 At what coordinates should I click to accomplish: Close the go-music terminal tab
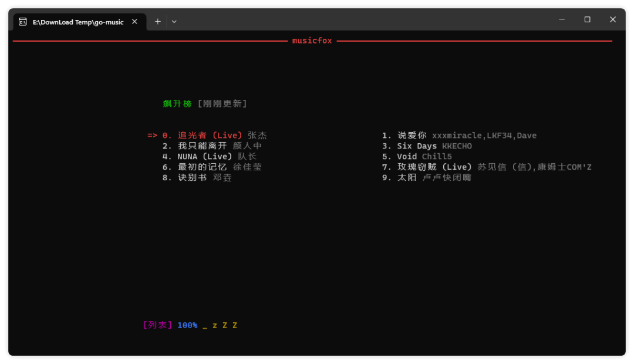(134, 22)
